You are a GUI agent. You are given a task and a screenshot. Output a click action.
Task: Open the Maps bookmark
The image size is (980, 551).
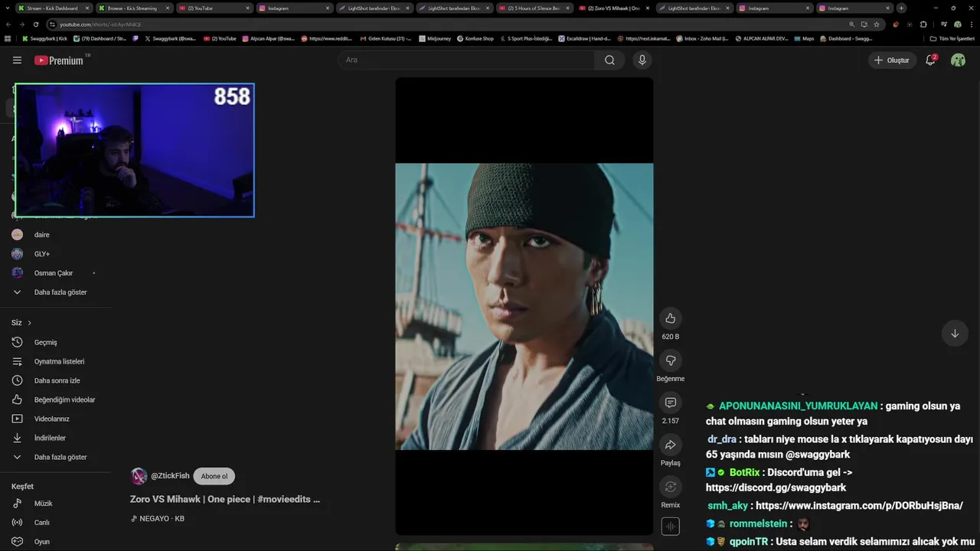tap(804, 38)
